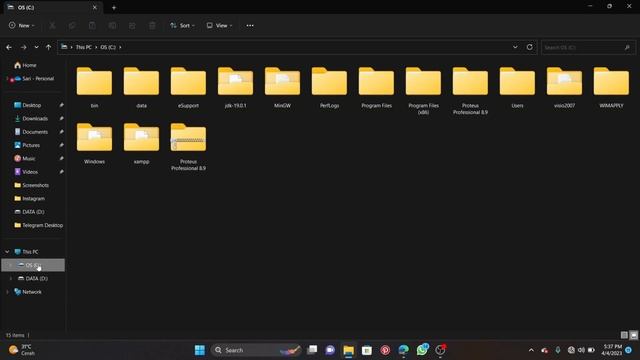
Task: Go up one level with Up arrow
Action: coord(49,47)
